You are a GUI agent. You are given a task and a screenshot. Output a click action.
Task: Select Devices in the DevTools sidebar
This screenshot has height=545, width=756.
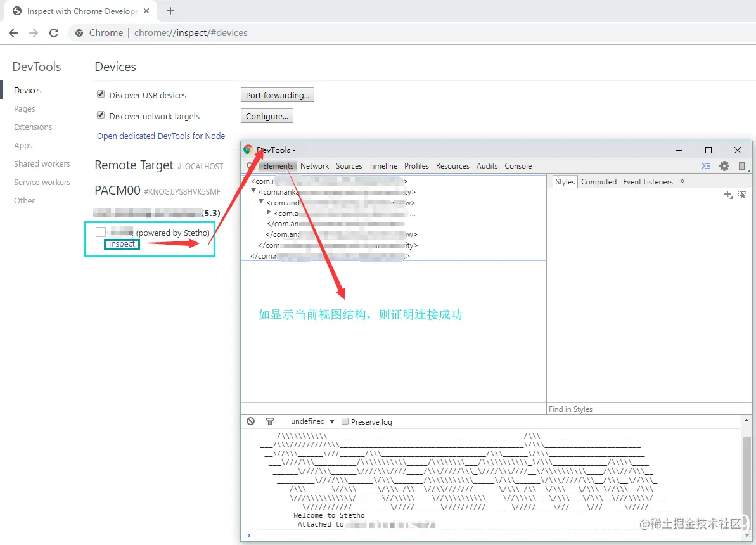tap(27, 90)
